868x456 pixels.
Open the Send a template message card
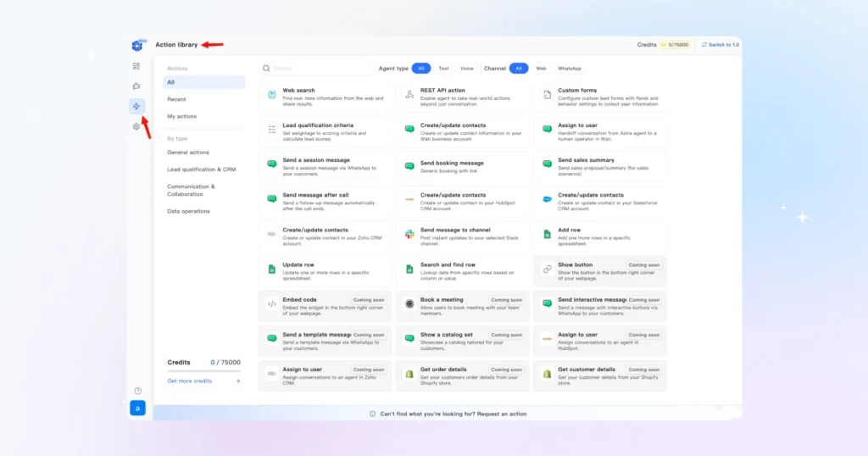pos(325,341)
